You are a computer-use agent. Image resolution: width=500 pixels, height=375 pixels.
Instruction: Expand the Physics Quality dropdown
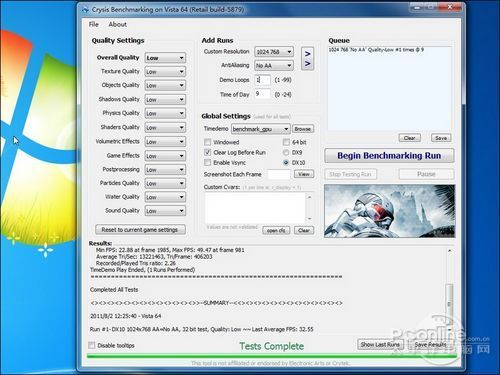point(165,113)
